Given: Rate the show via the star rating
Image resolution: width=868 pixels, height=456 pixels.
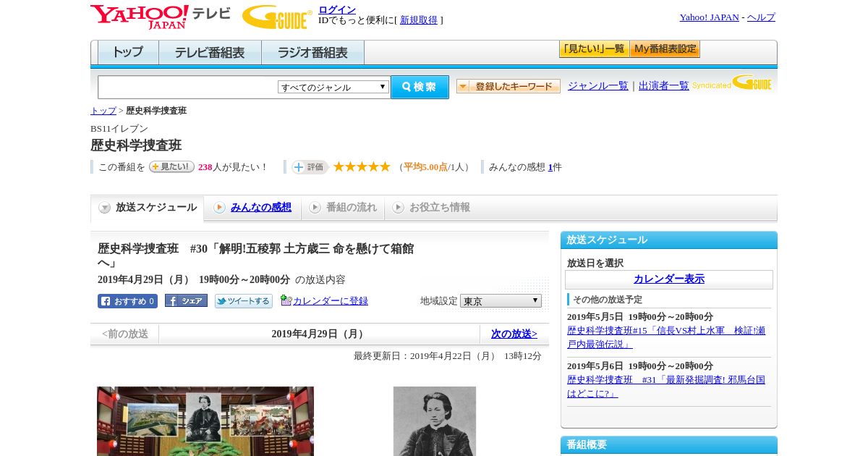Looking at the screenshot, I should (362, 166).
